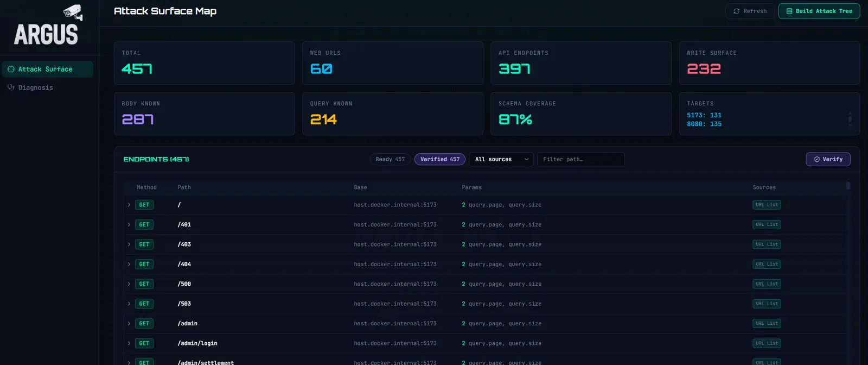The width and height of the screenshot is (868, 365).
Task: Click the 5173: 131 target entry
Action: (704, 115)
